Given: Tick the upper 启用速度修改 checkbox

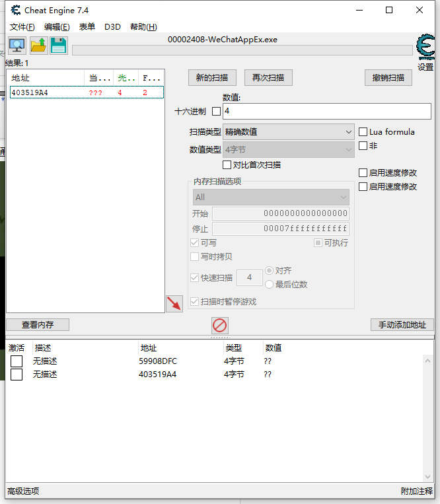Looking at the screenshot, I should (363, 173).
